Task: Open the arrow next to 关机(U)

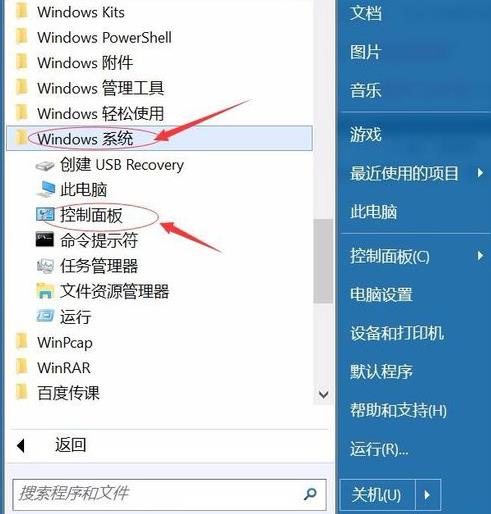Action: point(428,495)
